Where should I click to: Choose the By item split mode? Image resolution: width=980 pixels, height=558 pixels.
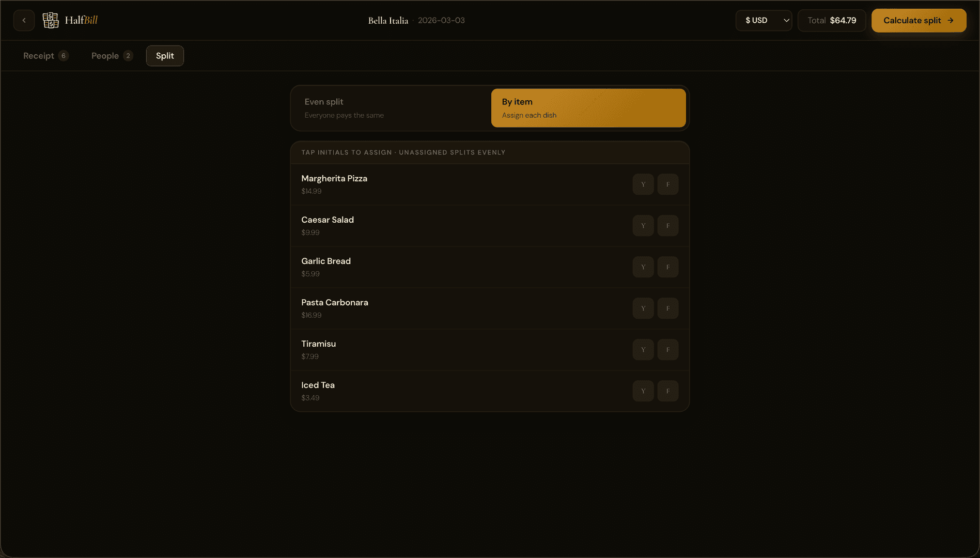(x=588, y=108)
